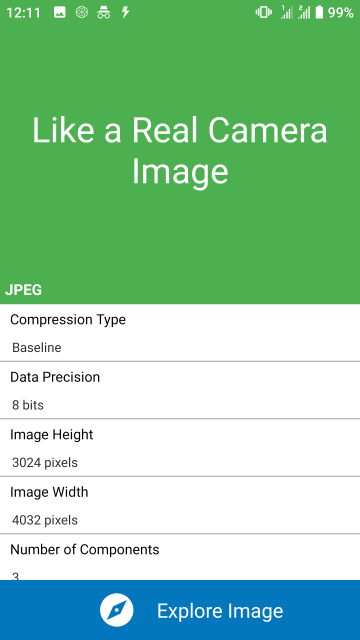Tap the compass icon in bottom bar
360x640 pixels.
[117, 610]
